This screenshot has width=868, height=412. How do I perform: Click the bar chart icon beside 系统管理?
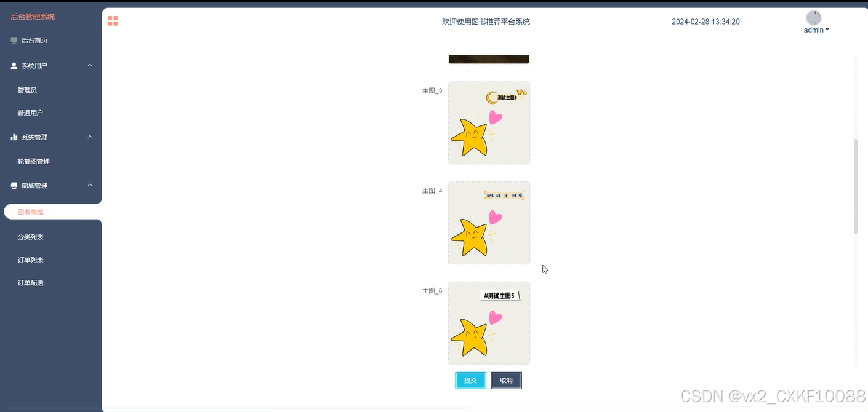pos(14,137)
